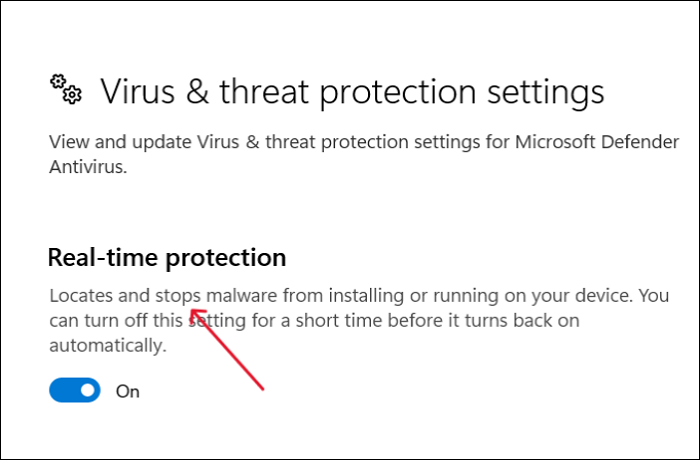Select the "Real-time protection" section heading
The image size is (700, 460).
pyautogui.click(x=167, y=257)
